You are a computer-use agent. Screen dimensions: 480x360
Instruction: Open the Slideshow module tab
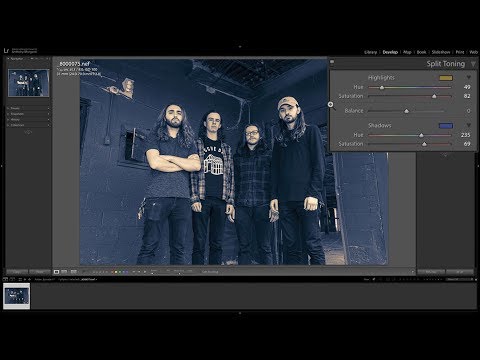click(x=441, y=52)
